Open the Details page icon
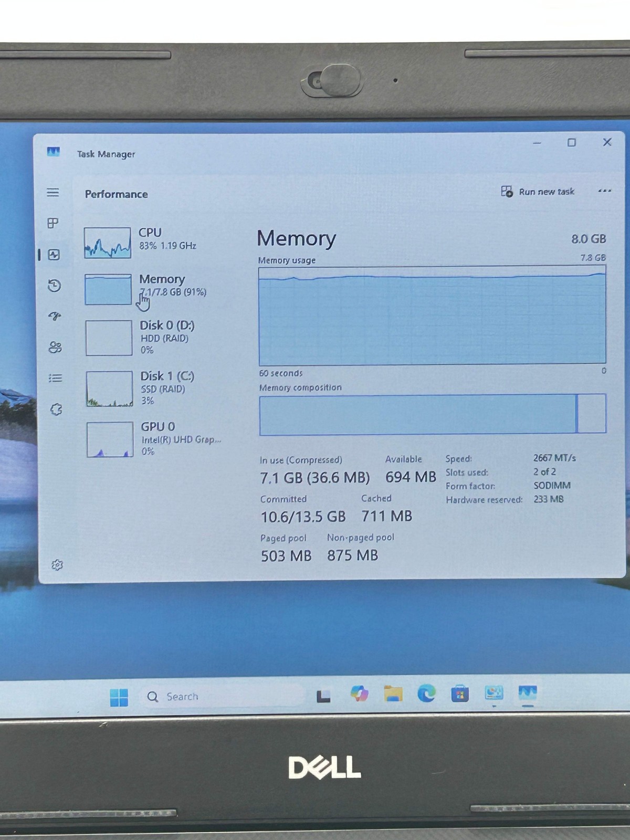 56,378
